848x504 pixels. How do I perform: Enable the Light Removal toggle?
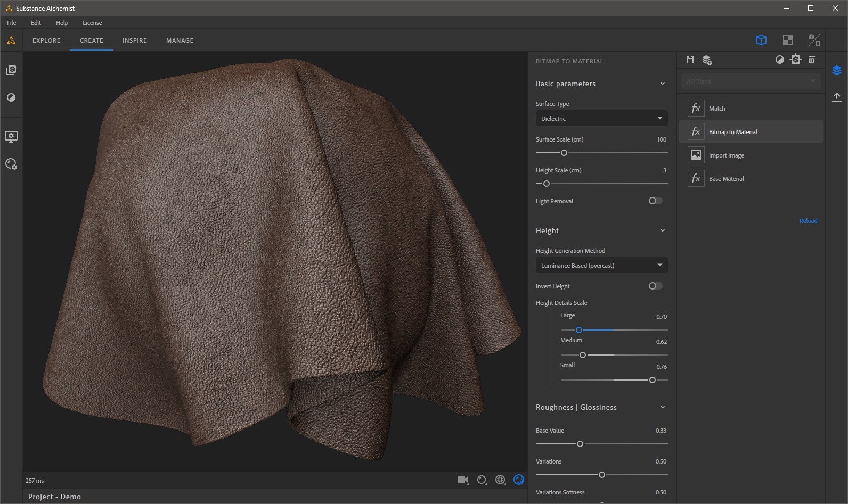[655, 201]
